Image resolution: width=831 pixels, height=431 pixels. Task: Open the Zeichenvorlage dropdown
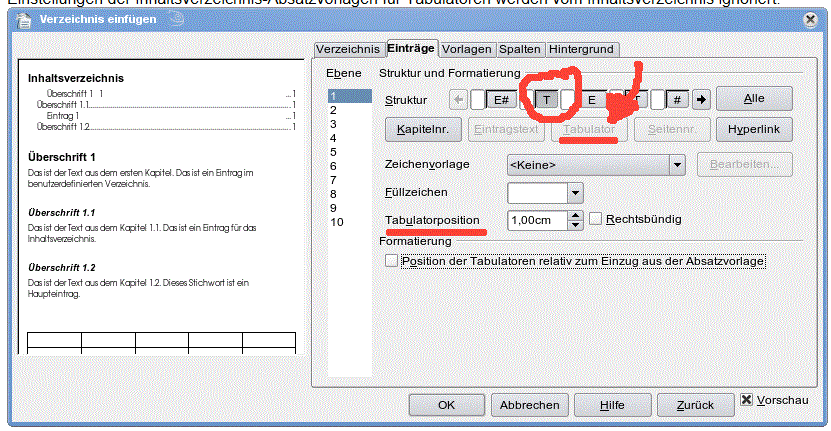point(676,165)
